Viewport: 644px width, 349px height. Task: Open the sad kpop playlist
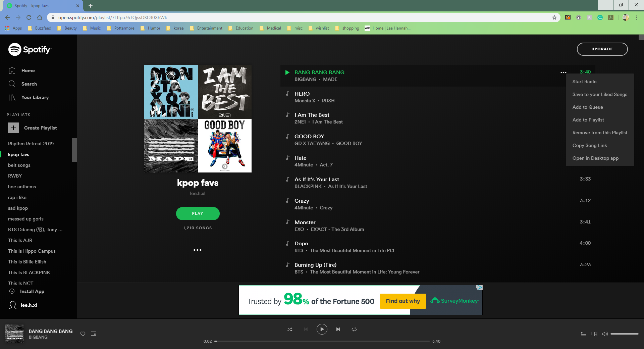click(x=18, y=208)
